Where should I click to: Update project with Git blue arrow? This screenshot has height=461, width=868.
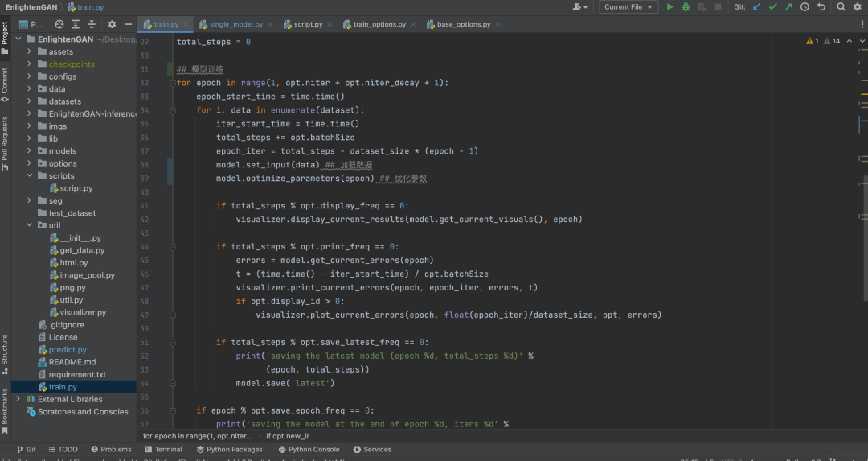pos(757,7)
